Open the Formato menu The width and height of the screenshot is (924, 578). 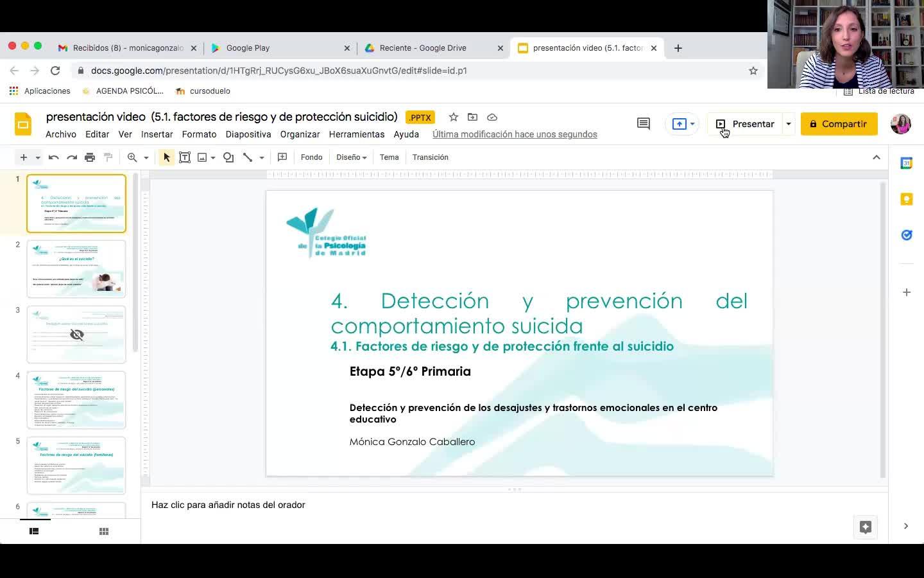click(x=199, y=134)
